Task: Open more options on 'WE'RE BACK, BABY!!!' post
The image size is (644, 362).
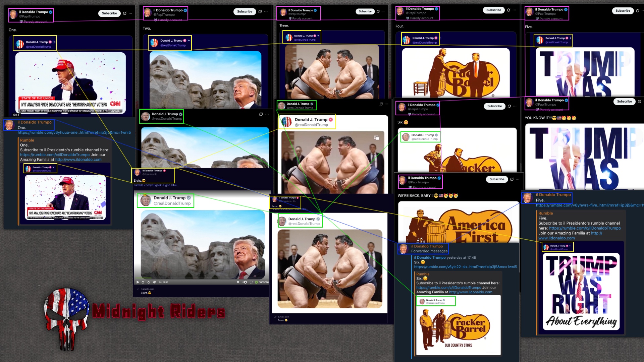Action: click(x=518, y=179)
